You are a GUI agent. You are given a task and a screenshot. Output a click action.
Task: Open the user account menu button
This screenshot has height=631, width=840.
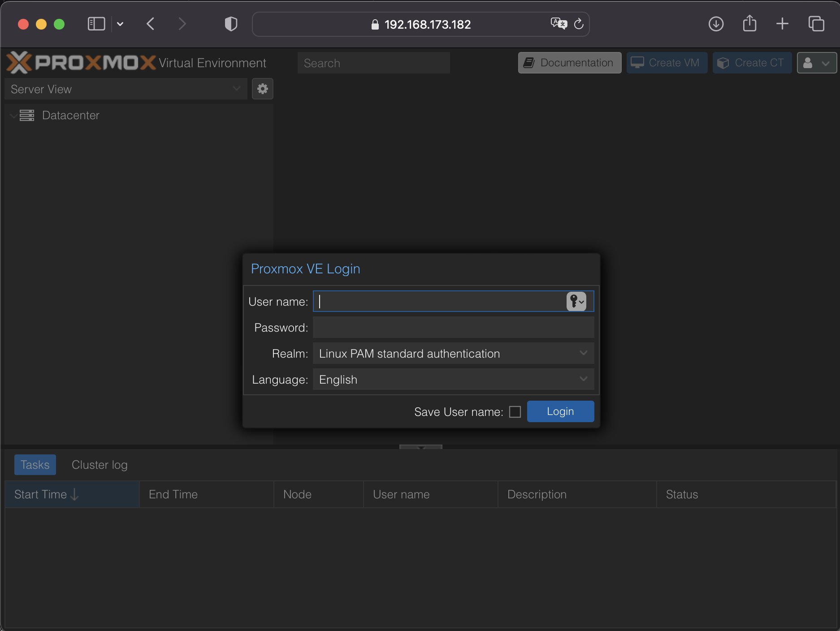[817, 63]
